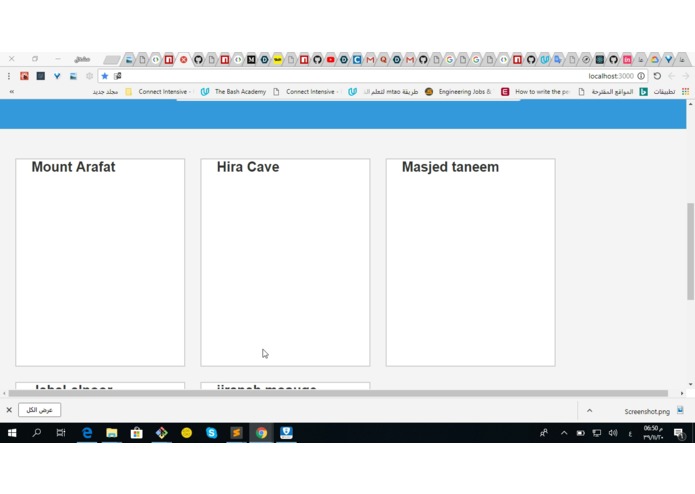
Task: Click the 'Masjed taneem' card heading
Action: click(x=450, y=167)
